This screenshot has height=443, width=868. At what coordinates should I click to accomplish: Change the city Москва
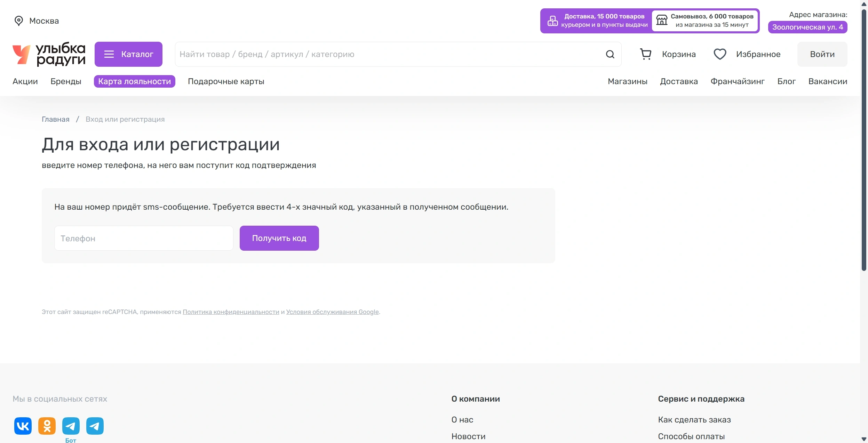pos(44,21)
